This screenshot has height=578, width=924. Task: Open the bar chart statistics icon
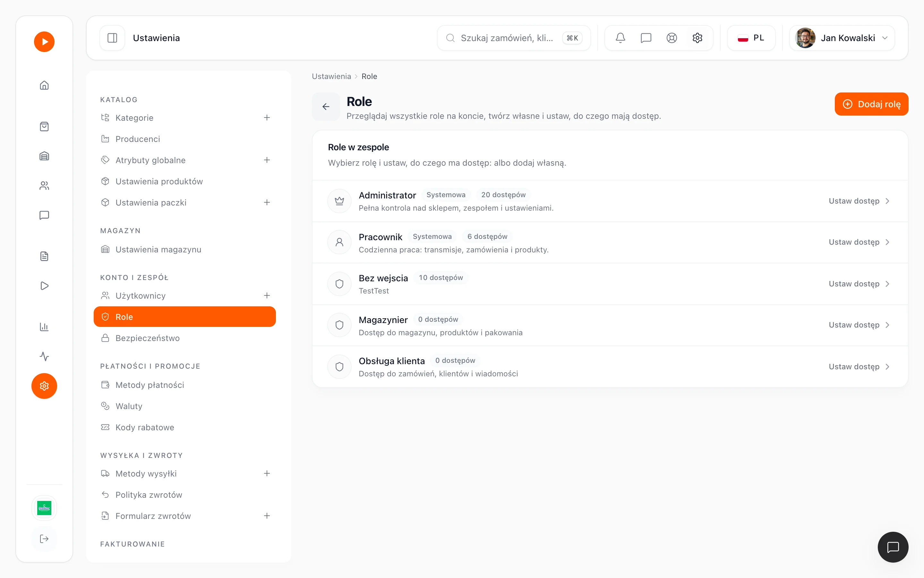click(x=44, y=327)
